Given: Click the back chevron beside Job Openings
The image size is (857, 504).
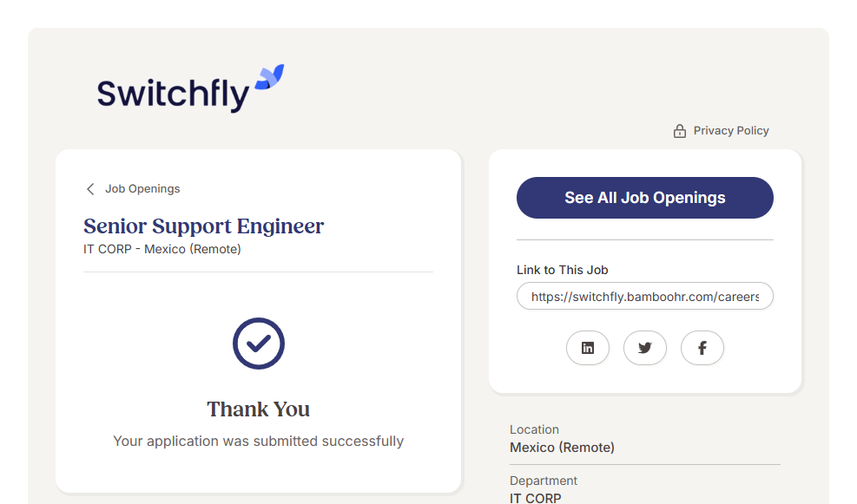Looking at the screenshot, I should coord(90,189).
